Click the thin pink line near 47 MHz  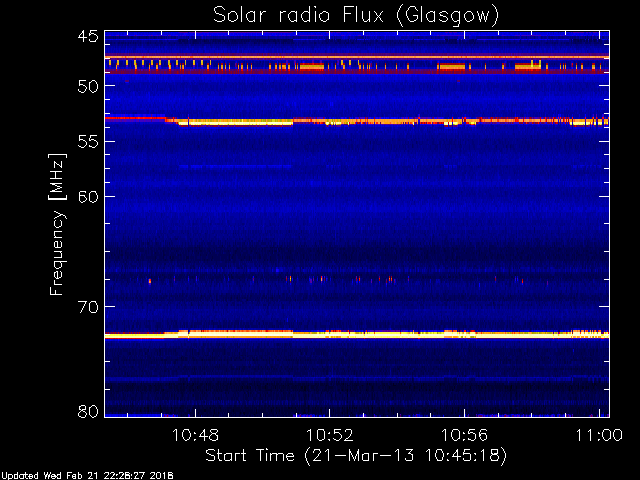pyautogui.click(x=357, y=57)
